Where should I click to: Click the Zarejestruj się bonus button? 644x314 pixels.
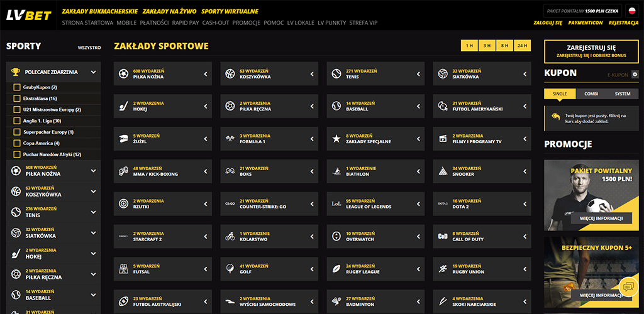[x=591, y=51]
